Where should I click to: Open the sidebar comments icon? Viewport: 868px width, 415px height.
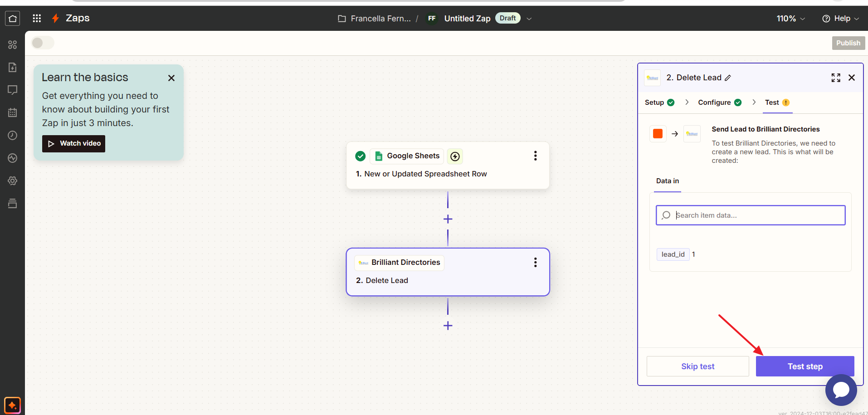[13, 90]
